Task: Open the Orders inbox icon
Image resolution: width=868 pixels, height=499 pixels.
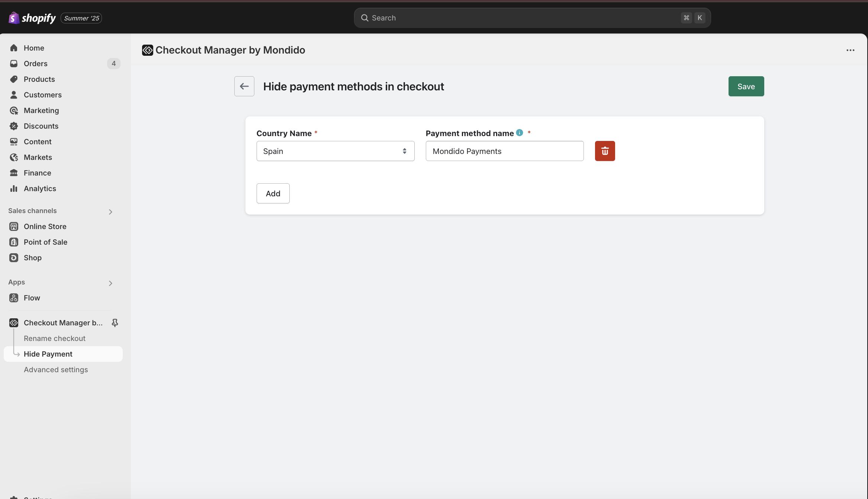Action: pyautogui.click(x=14, y=64)
